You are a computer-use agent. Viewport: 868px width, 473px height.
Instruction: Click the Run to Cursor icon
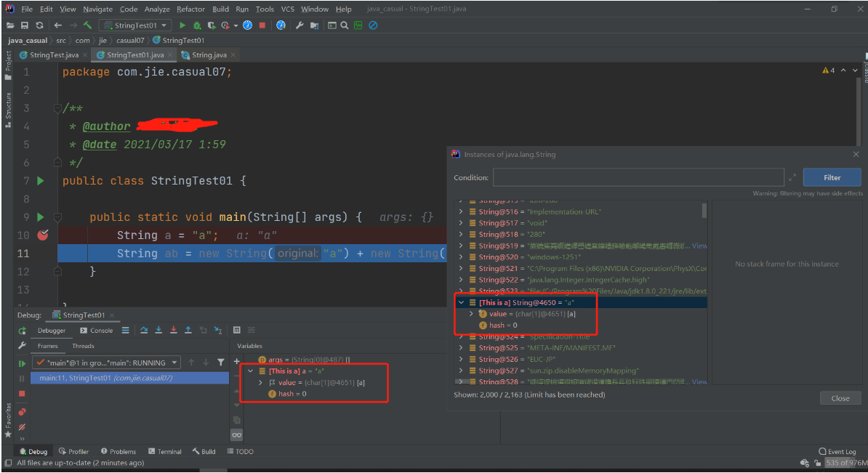pos(218,331)
